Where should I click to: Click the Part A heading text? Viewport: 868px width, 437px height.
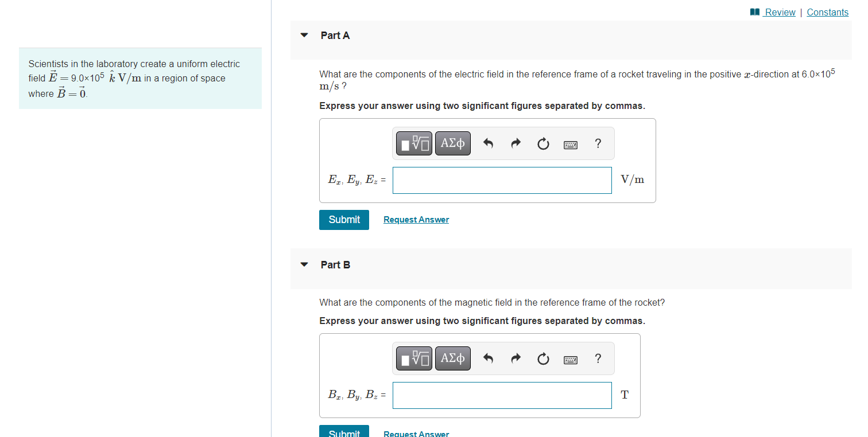(335, 36)
